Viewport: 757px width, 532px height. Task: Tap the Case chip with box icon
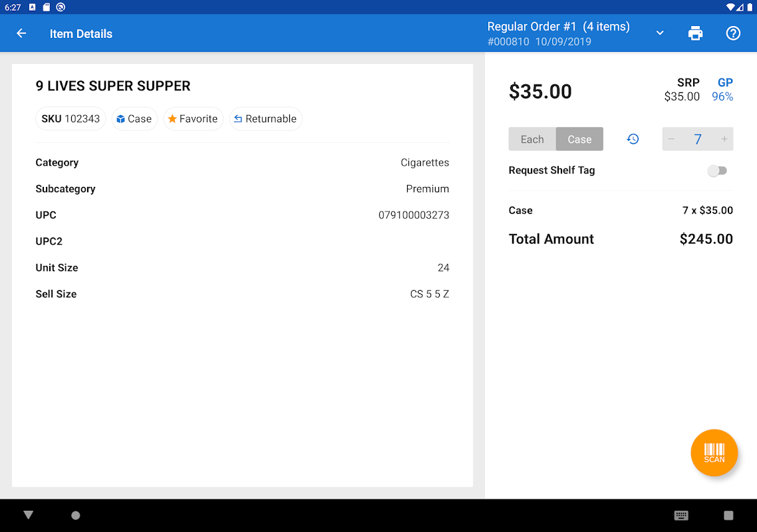point(134,119)
